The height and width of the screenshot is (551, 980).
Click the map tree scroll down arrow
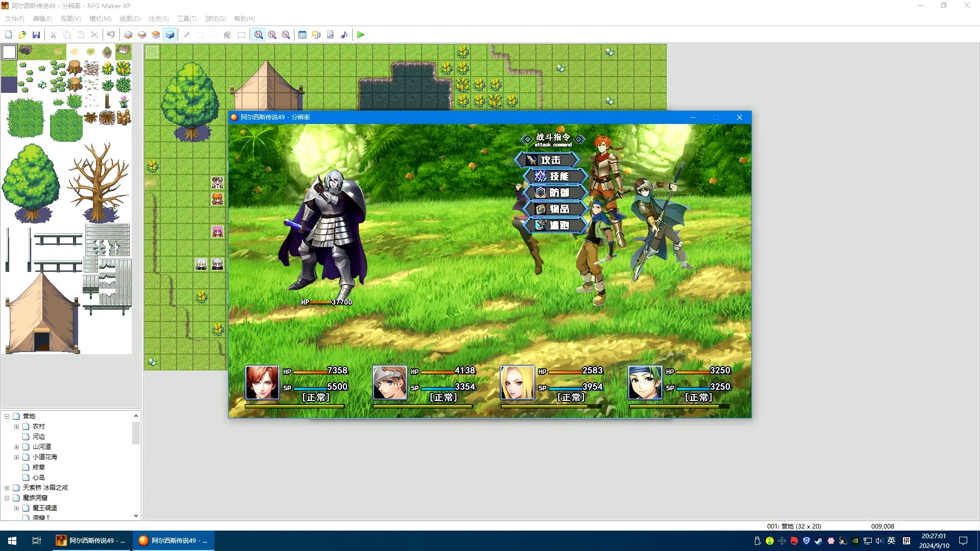tap(136, 515)
